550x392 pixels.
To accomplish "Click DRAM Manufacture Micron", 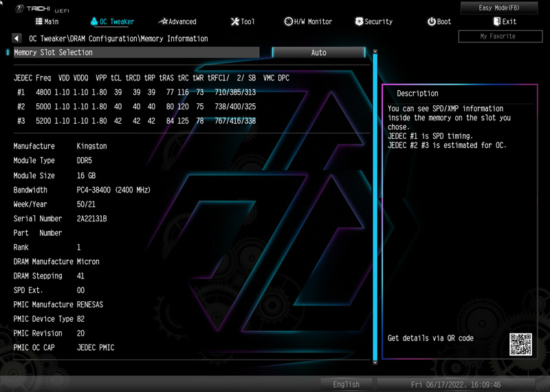I will [x=88, y=261].
